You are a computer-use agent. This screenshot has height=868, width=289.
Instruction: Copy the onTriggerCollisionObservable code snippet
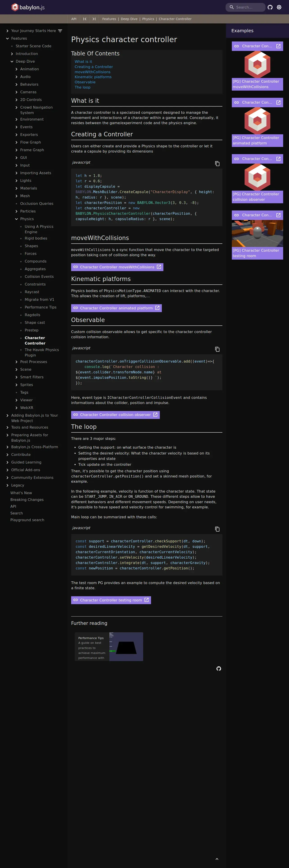pos(217,349)
